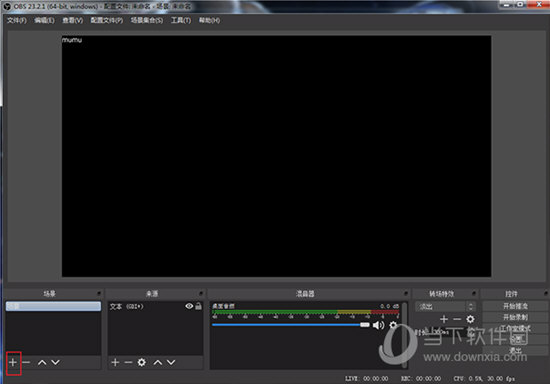550x384 pixels.
Task: Toggle lock on 文本 (GDI+) source
Action: [x=199, y=306]
